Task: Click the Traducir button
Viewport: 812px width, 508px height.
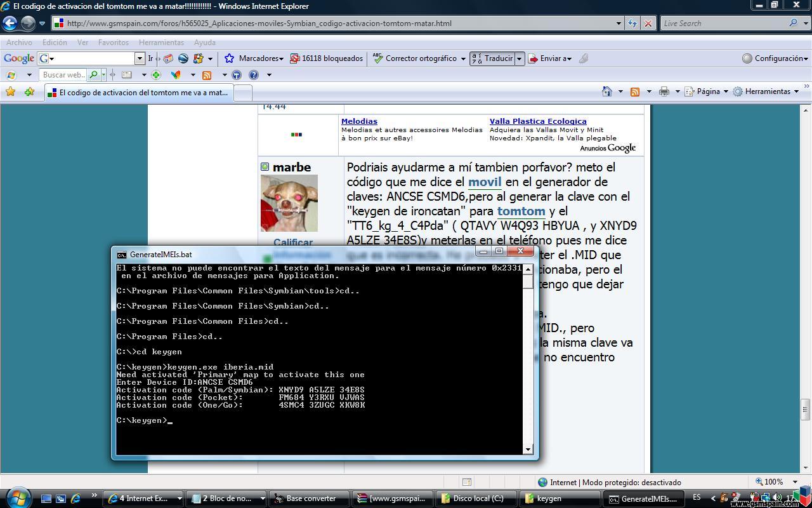Action: click(492, 58)
